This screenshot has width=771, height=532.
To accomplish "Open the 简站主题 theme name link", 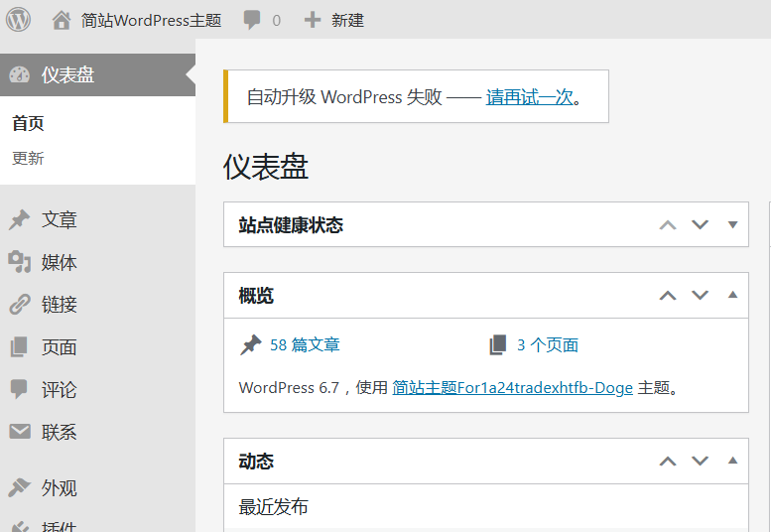I will [x=512, y=388].
